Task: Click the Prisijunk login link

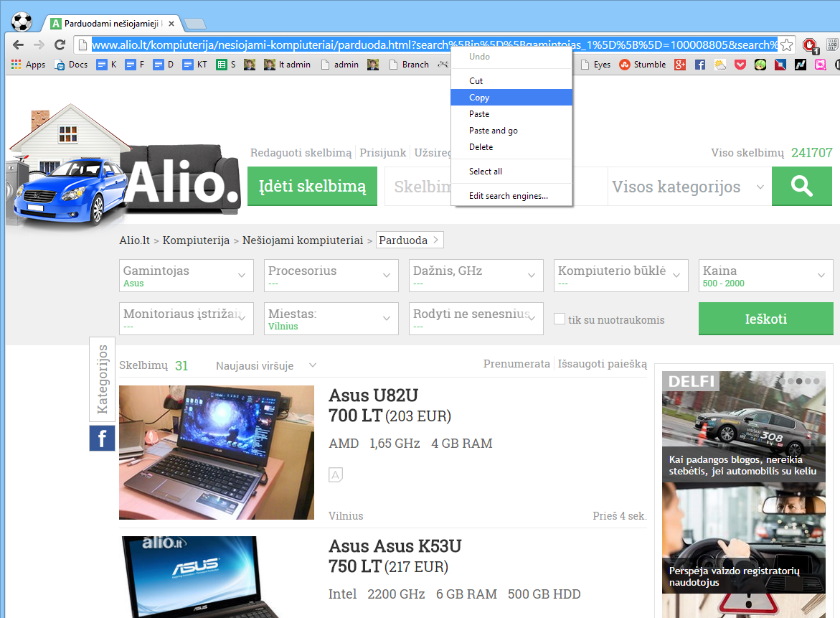Action: [383, 153]
